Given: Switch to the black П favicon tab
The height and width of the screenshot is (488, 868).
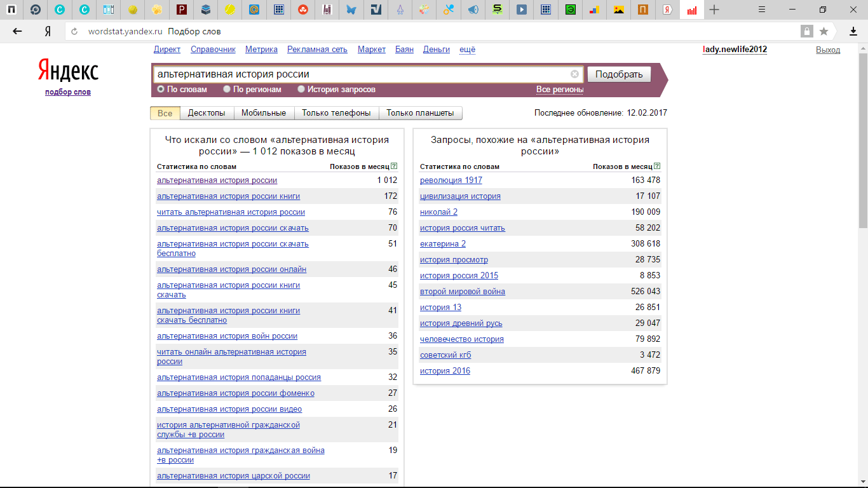Looking at the screenshot, I should coord(12,10).
